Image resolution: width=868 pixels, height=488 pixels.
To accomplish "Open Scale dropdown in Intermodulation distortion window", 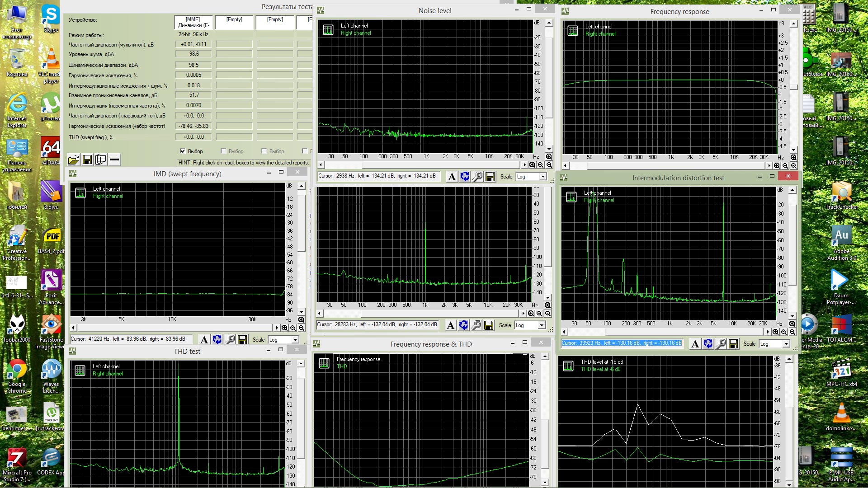I will pos(786,344).
